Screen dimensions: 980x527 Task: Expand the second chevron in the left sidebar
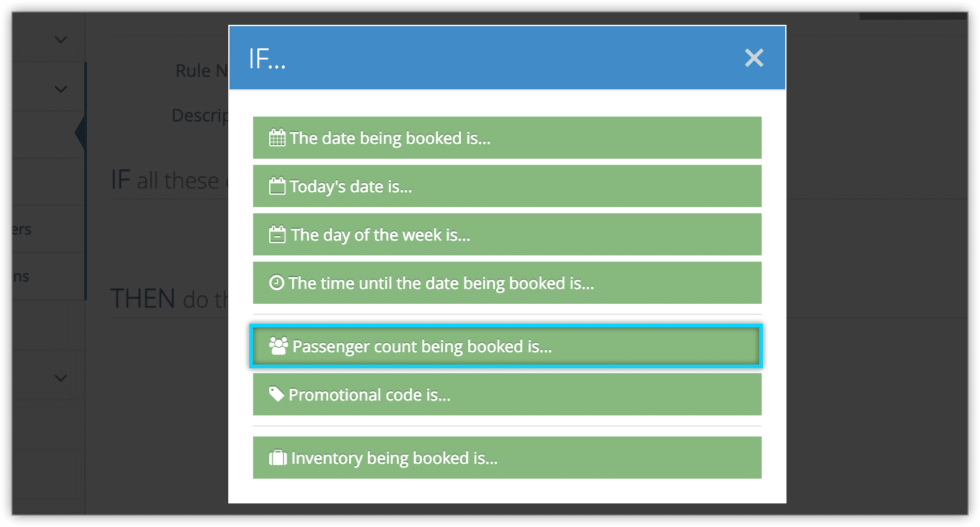pyautogui.click(x=60, y=89)
